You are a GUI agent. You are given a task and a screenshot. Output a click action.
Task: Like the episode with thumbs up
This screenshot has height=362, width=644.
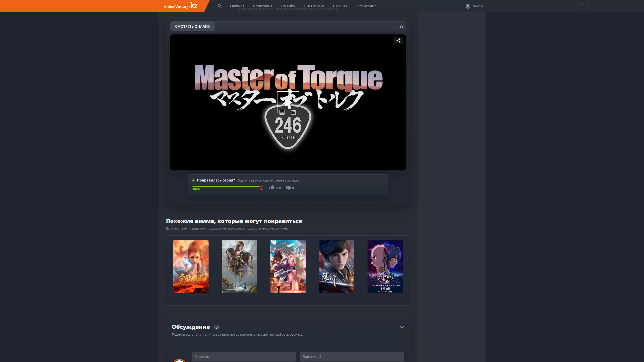(272, 188)
